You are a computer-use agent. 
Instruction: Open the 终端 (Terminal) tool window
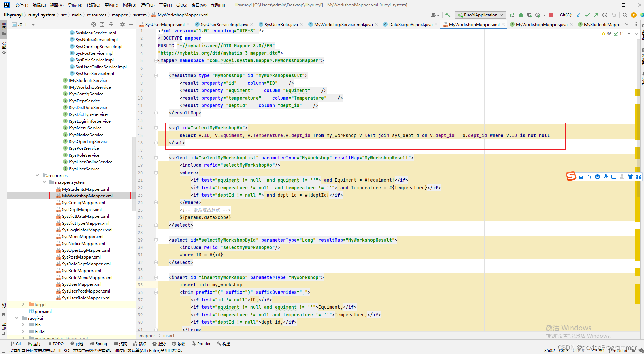[120, 343]
